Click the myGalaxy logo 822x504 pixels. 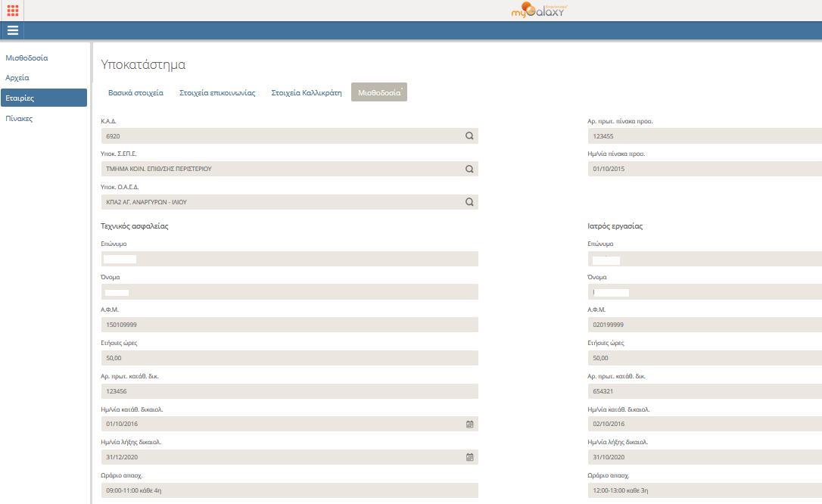[x=538, y=10]
